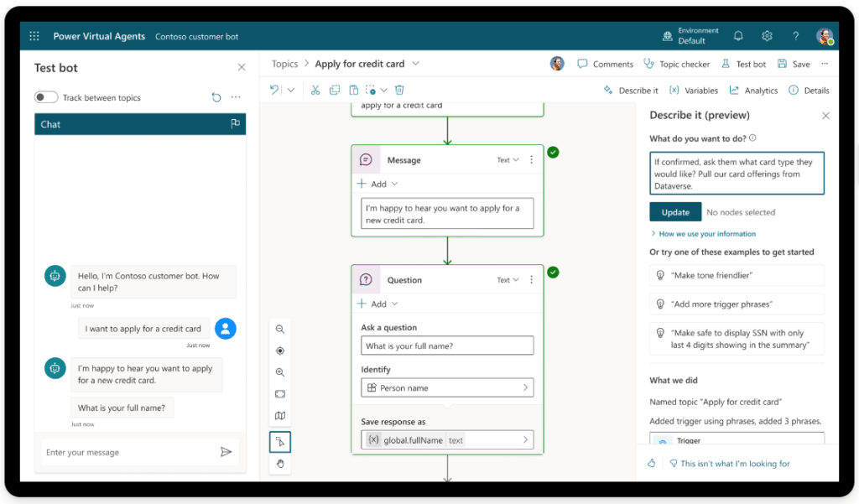Image resolution: width=859 pixels, height=504 pixels.
Task: Save the topic
Action: 794,64
